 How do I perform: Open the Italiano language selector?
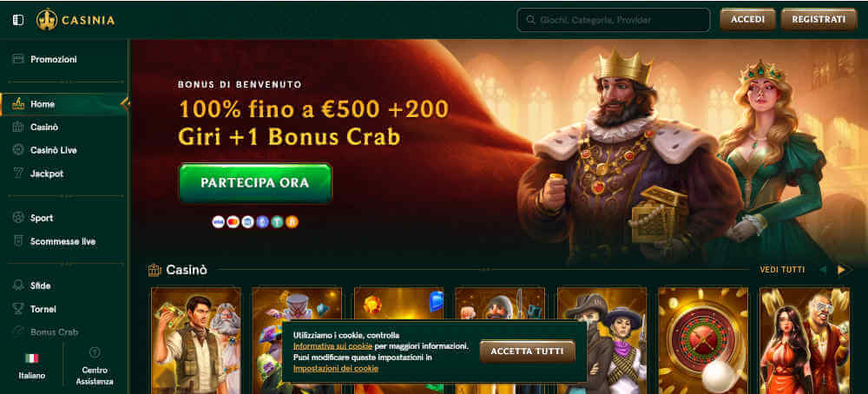tap(32, 366)
